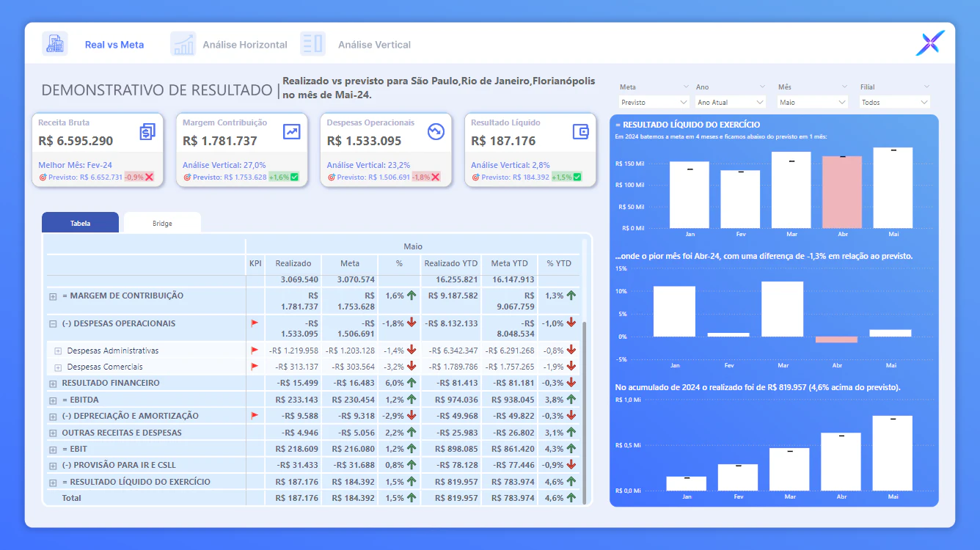Screen dimensions: 980x550
Task: Expand the EBIT row
Action: 53,450
